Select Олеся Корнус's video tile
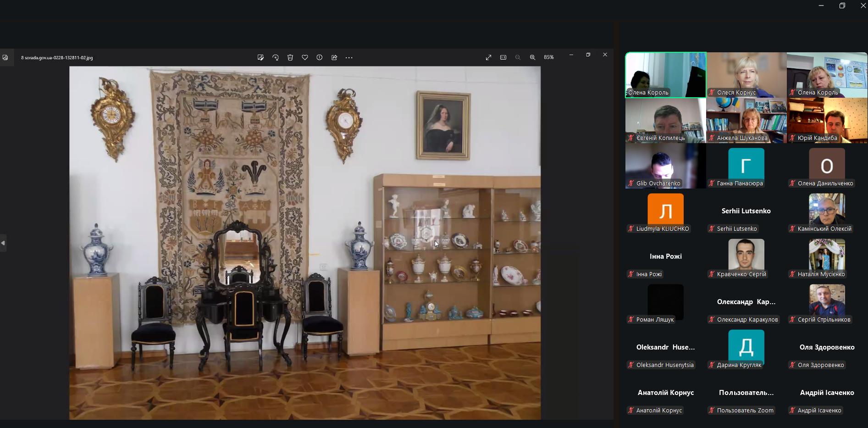The width and height of the screenshot is (868, 428). (x=746, y=74)
